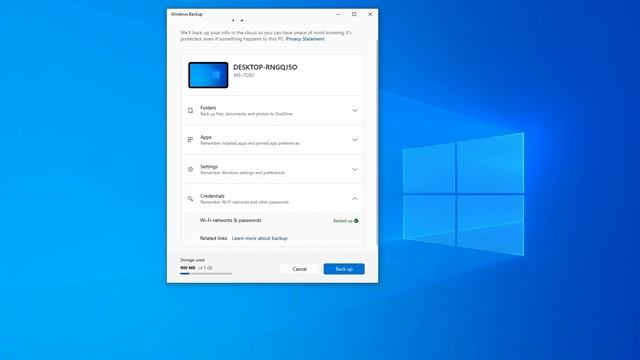This screenshot has width=640, height=360.
Task: Expand the Settings section chevron
Action: click(x=355, y=169)
